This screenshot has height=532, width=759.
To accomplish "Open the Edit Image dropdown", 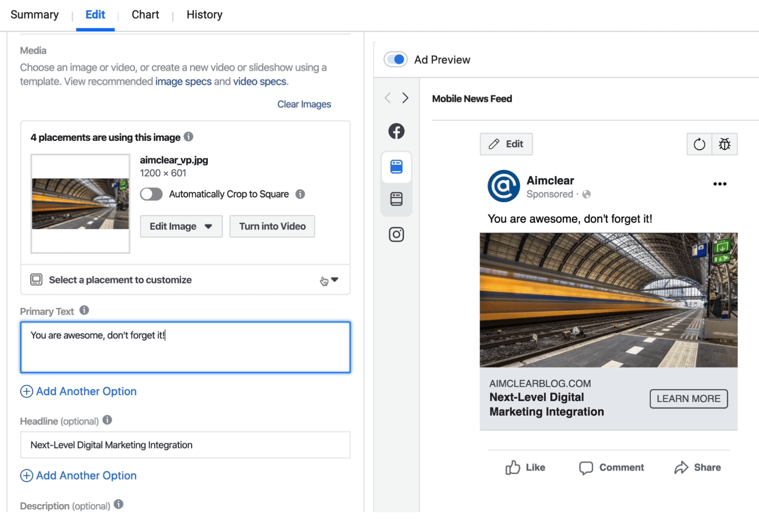I will pyautogui.click(x=181, y=227).
